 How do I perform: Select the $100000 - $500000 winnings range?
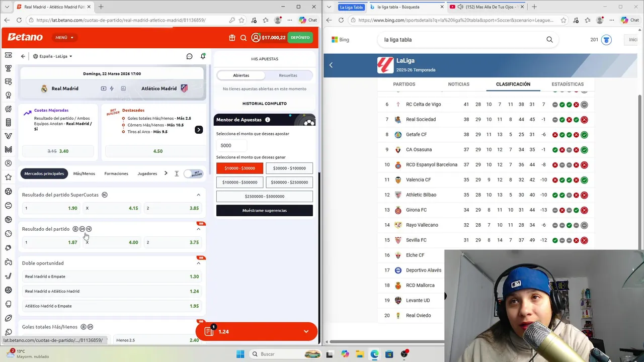[239, 182]
